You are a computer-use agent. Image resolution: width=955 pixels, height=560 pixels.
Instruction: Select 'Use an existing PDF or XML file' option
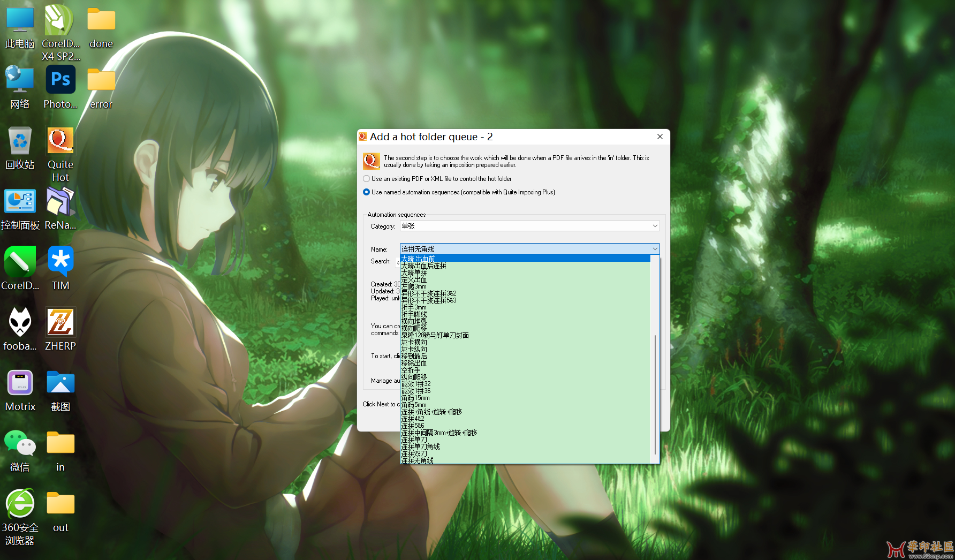367,179
